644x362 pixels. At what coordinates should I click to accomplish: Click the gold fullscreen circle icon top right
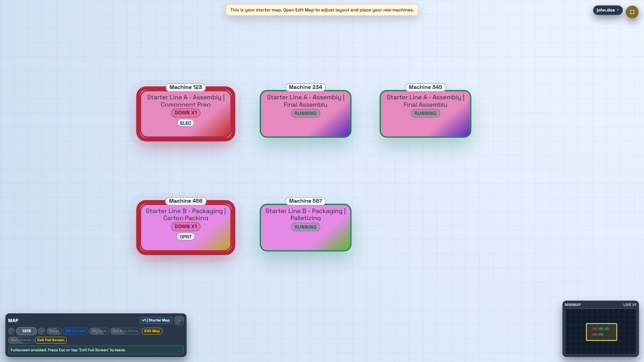click(632, 12)
